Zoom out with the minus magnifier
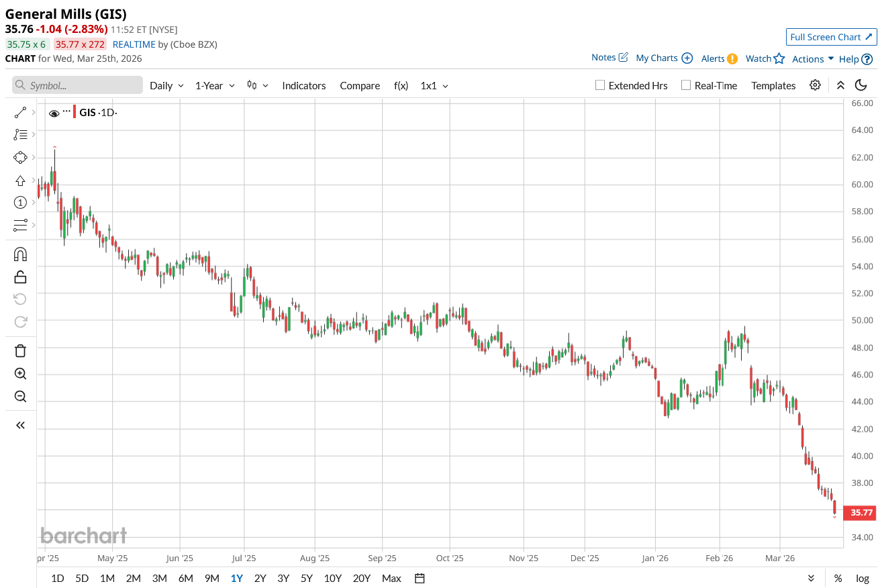The width and height of the screenshot is (878, 588). tap(20, 396)
